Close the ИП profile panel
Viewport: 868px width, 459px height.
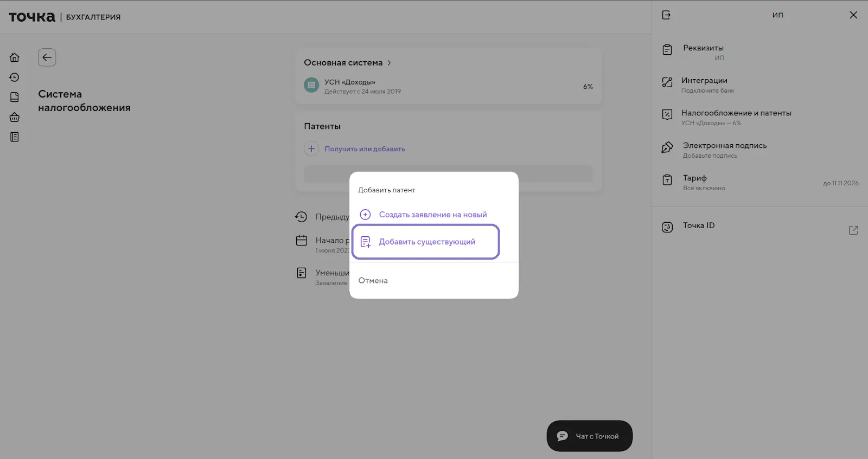tap(853, 15)
